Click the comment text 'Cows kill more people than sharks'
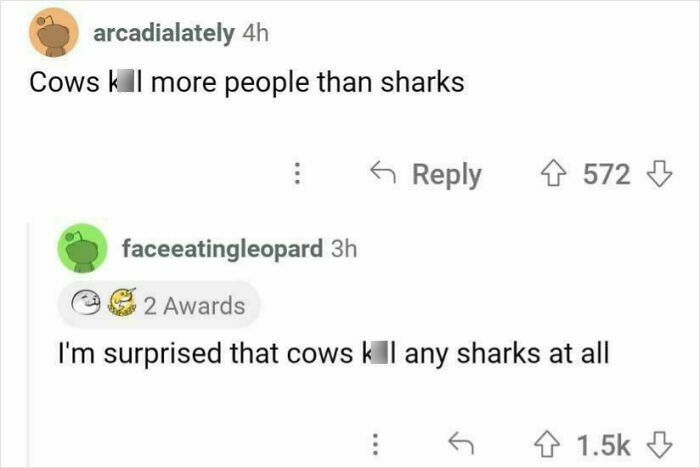 247,83
